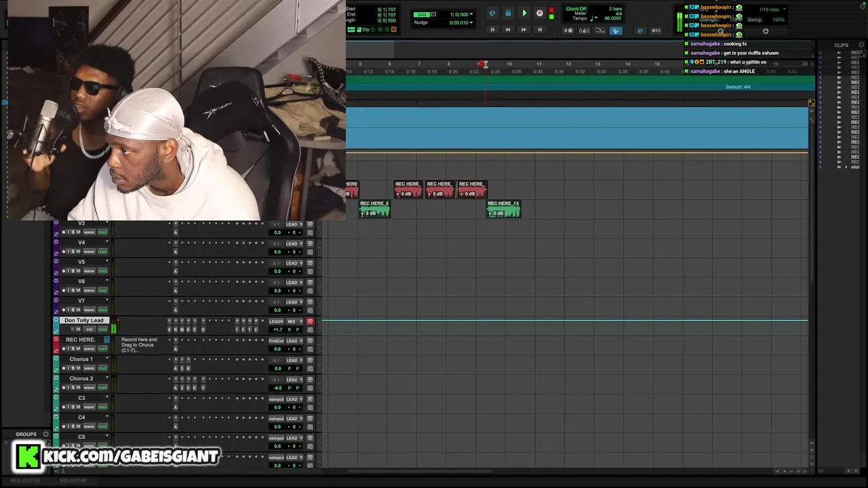Screen dimensions: 868x488
Task: Click the Fast Forward transport button
Action: (x=524, y=29)
